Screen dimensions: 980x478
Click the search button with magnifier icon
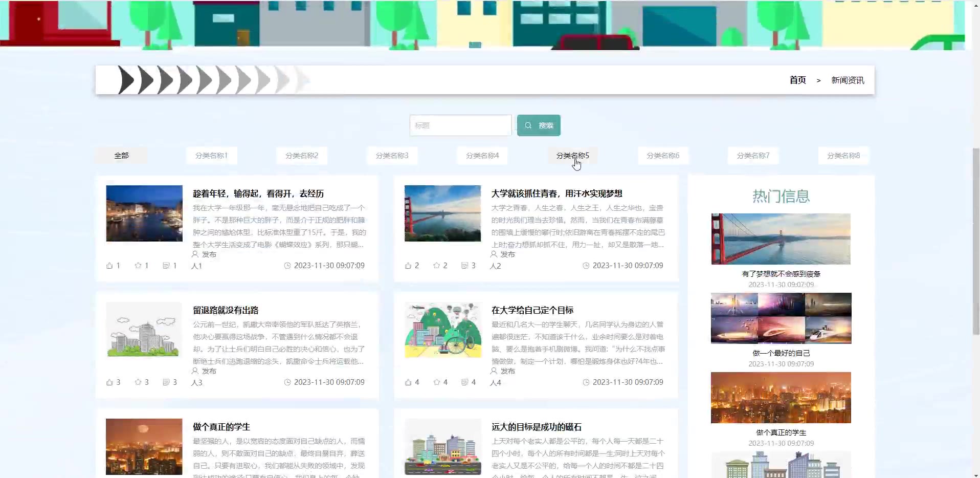(539, 125)
